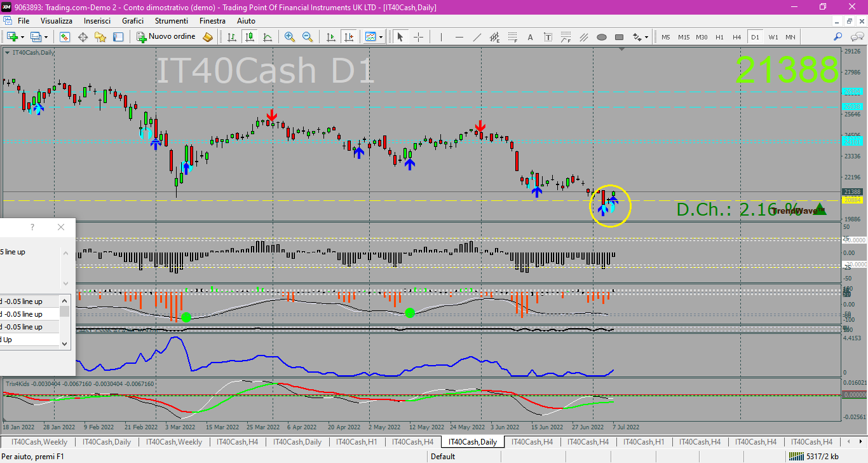This screenshot has width=868, height=463.
Task: Select Fibonacci retracement tool
Action: (512, 37)
